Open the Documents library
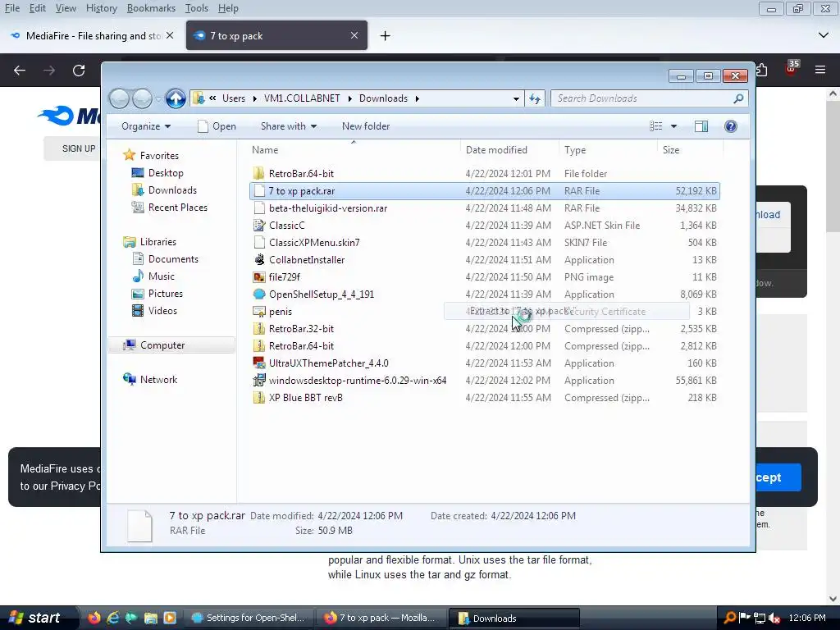 pyautogui.click(x=173, y=259)
